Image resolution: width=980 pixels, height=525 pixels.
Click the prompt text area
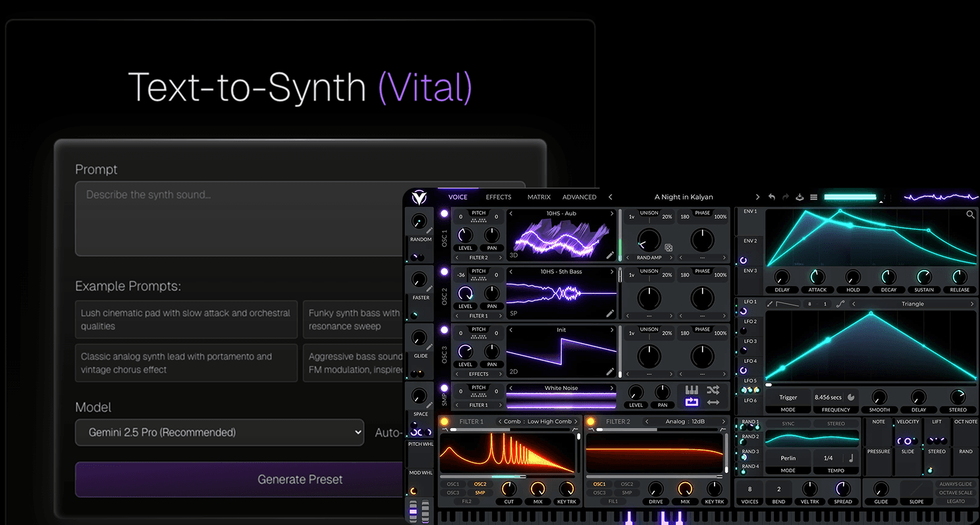[x=300, y=219]
